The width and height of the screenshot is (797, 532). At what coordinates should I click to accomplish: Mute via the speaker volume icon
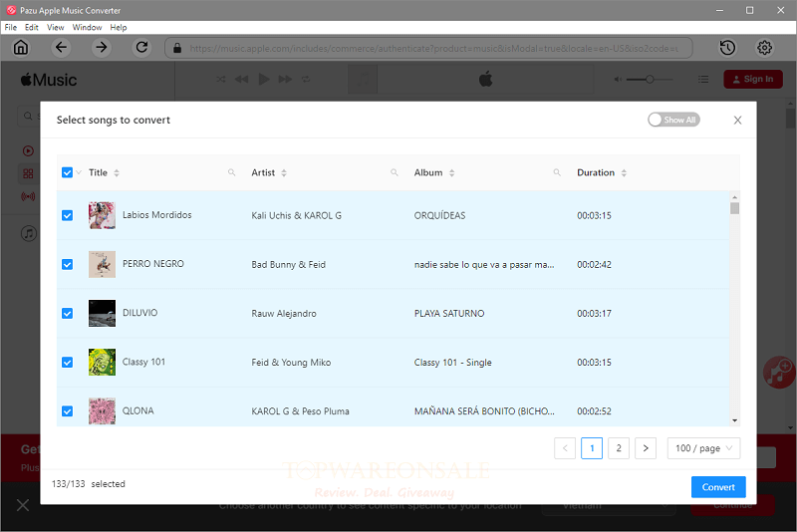(618, 80)
